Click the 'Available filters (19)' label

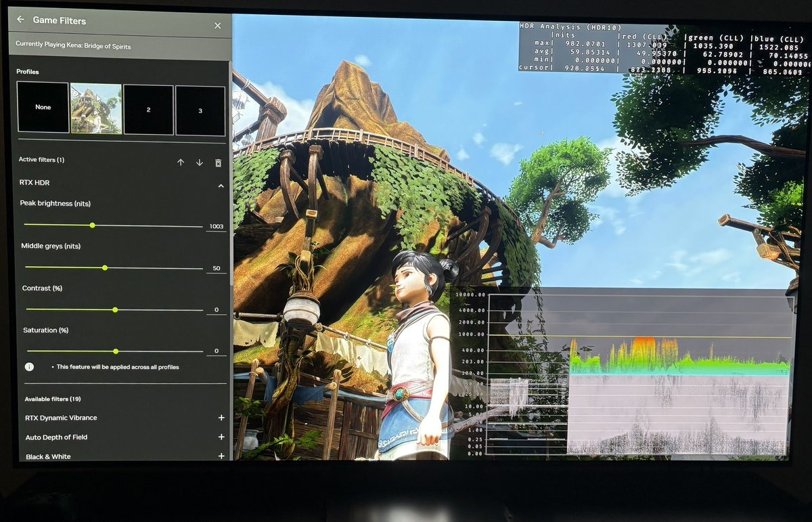click(x=53, y=399)
